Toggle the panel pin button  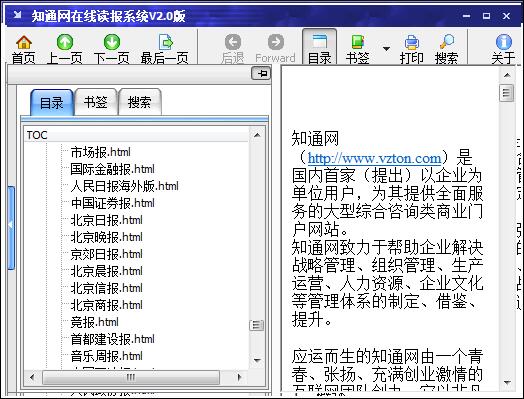click(x=261, y=74)
